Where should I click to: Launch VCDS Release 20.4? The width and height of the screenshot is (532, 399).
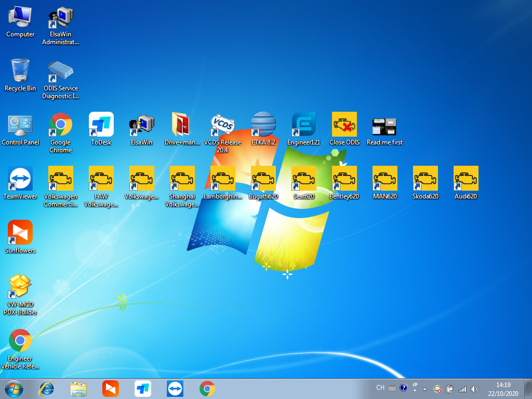(222, 125)
